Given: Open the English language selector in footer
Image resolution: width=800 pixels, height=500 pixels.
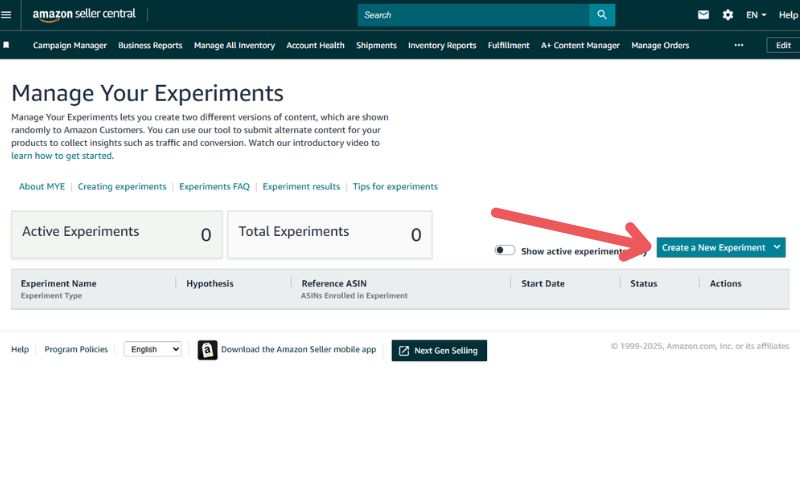Looking at the screenshot, I should (153, 349).
